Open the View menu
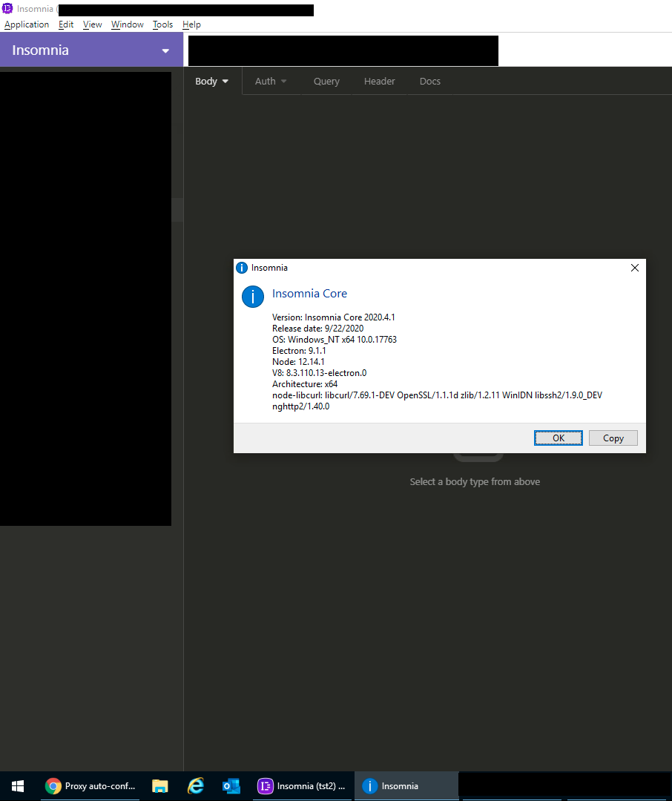 click(93, 24)
